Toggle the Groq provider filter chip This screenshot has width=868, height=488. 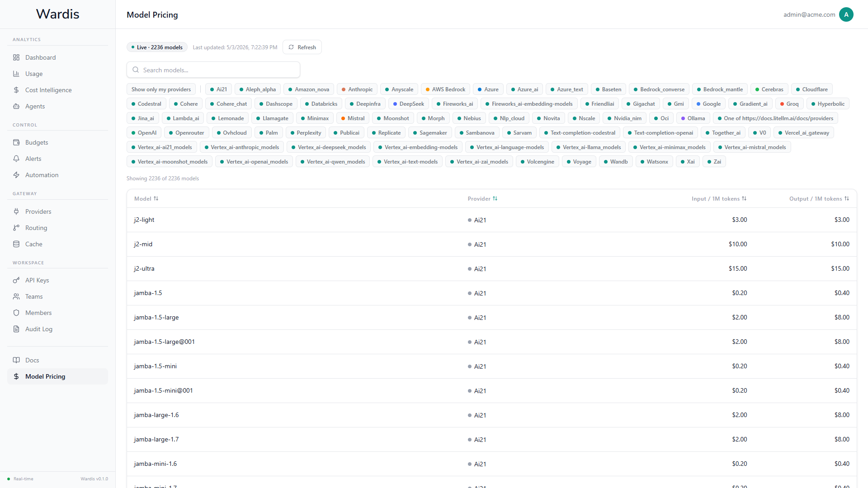(x=789, y=104)
